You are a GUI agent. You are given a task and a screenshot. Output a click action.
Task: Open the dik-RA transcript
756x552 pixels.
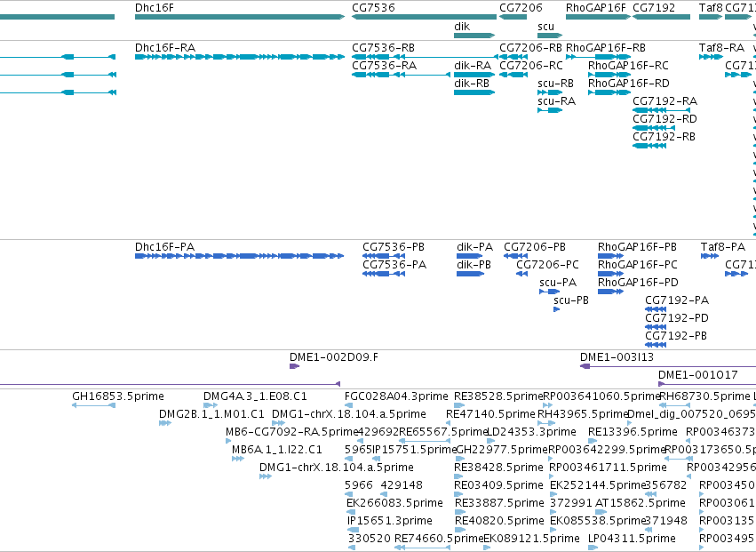(474, 75)
